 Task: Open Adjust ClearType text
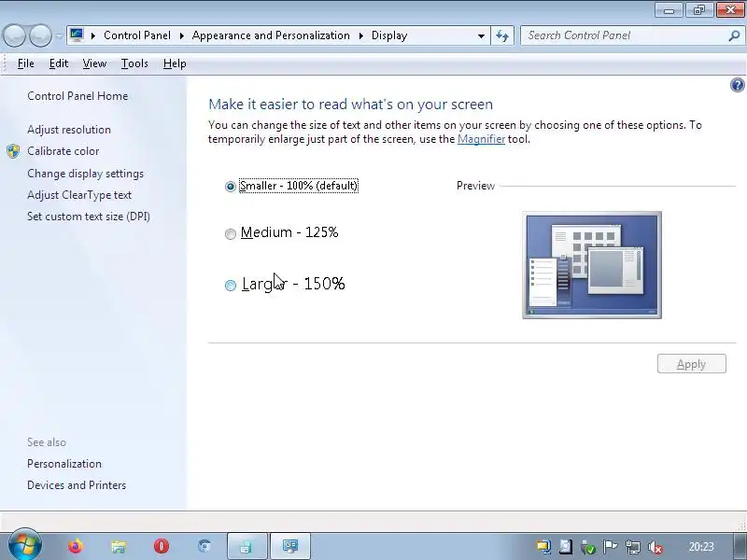click(x=79, y=195)
